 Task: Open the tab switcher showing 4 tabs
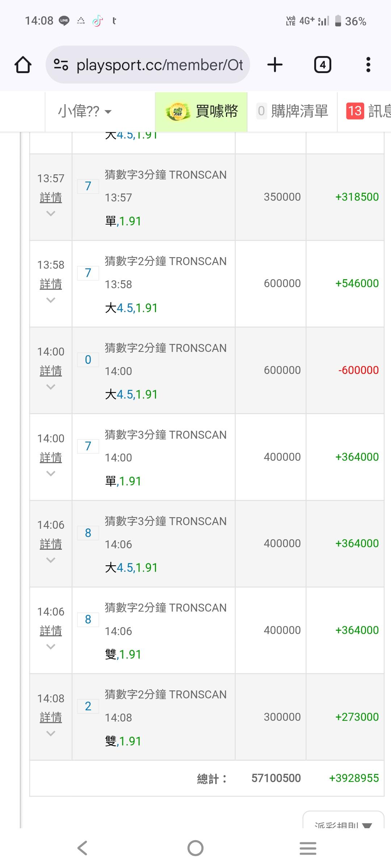pos(322,65)
